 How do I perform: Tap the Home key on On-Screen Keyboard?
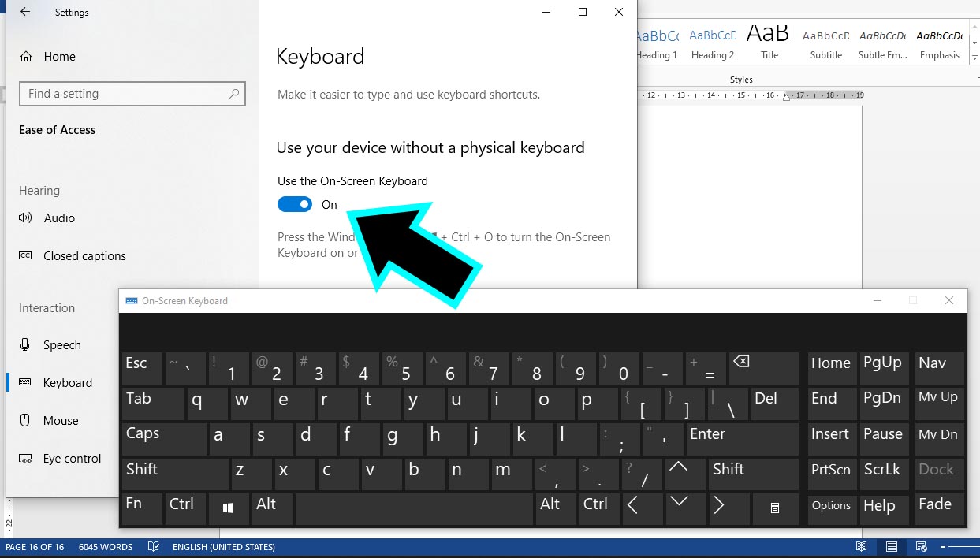tap(832, 368)
